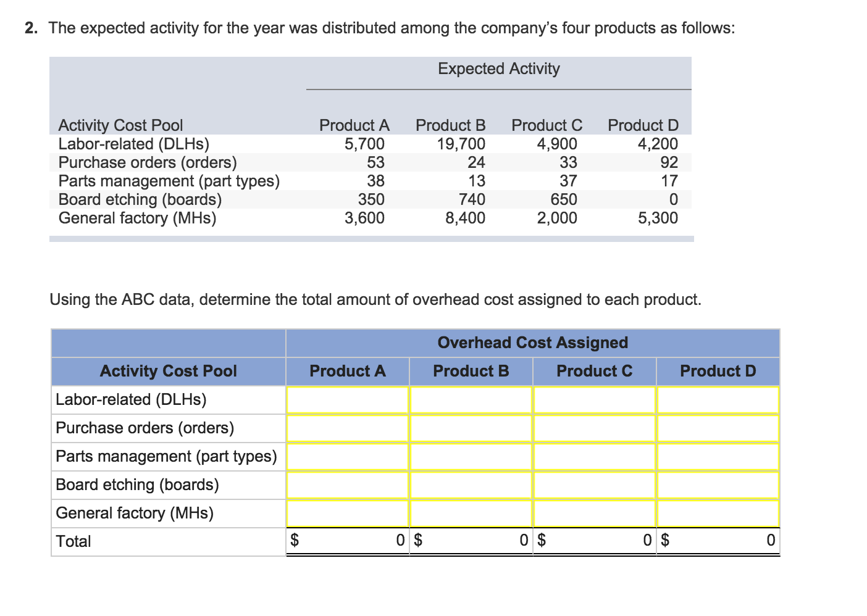Click value 37 part types Product C

pyautogui.click(x=568, y=181)
